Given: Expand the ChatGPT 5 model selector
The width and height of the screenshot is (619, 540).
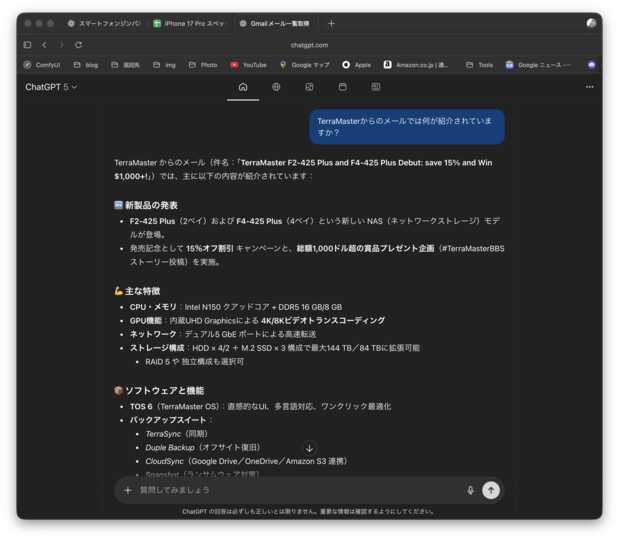Looking at the screenshot, I should point(51,87).
